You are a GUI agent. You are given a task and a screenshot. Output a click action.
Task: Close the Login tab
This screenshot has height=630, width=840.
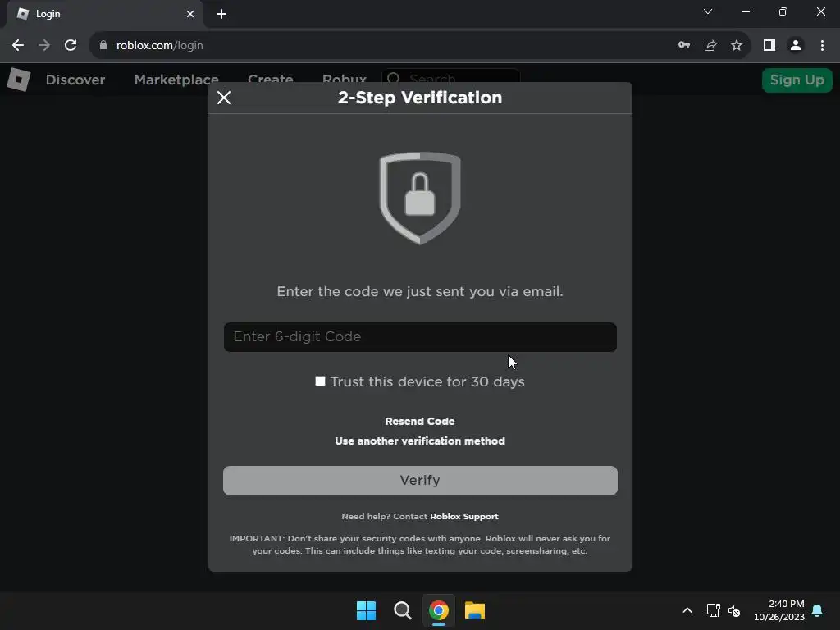190,14
